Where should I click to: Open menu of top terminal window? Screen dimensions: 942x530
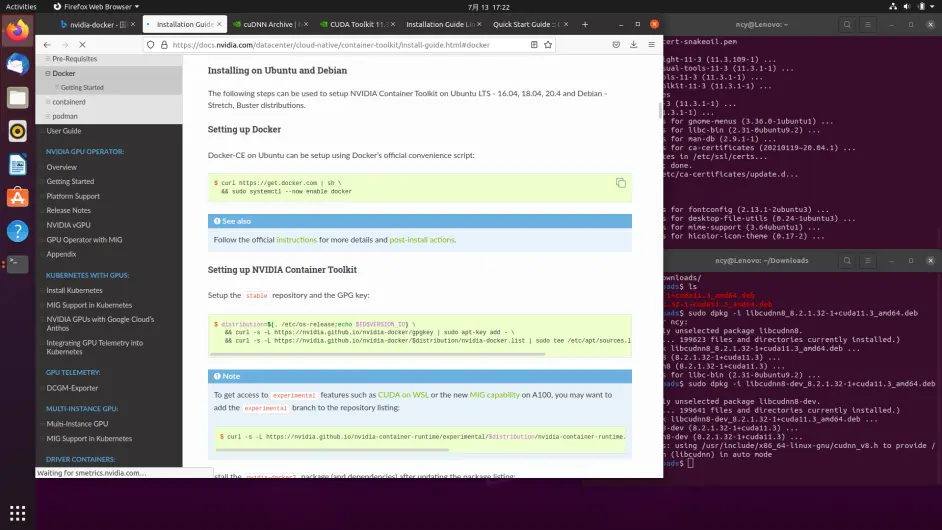point(868,25)
